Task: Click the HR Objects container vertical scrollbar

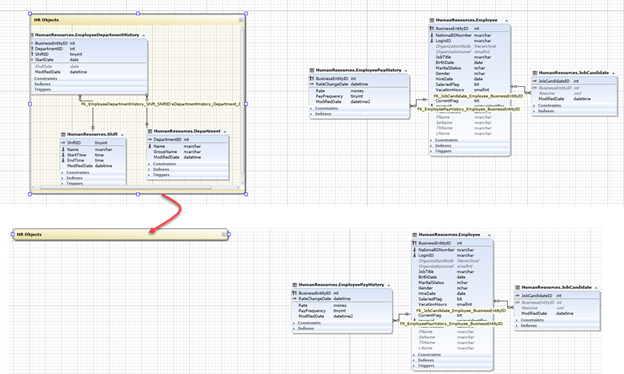Action: click(242, 103)
